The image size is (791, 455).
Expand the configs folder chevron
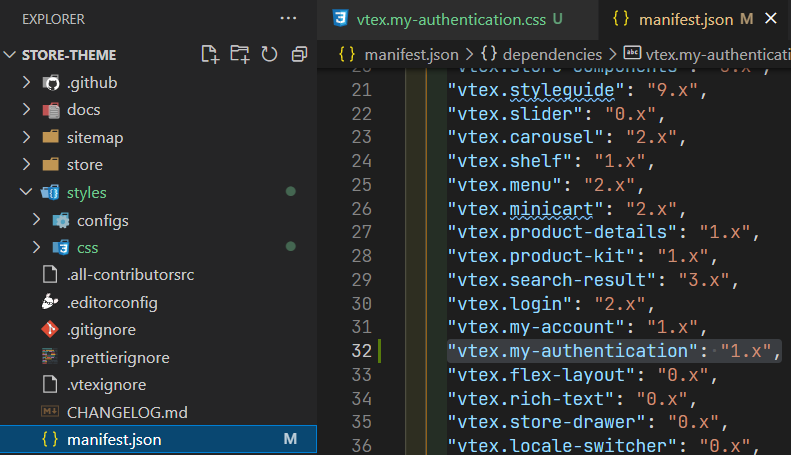pyautogui.click(x=36, y=219)
